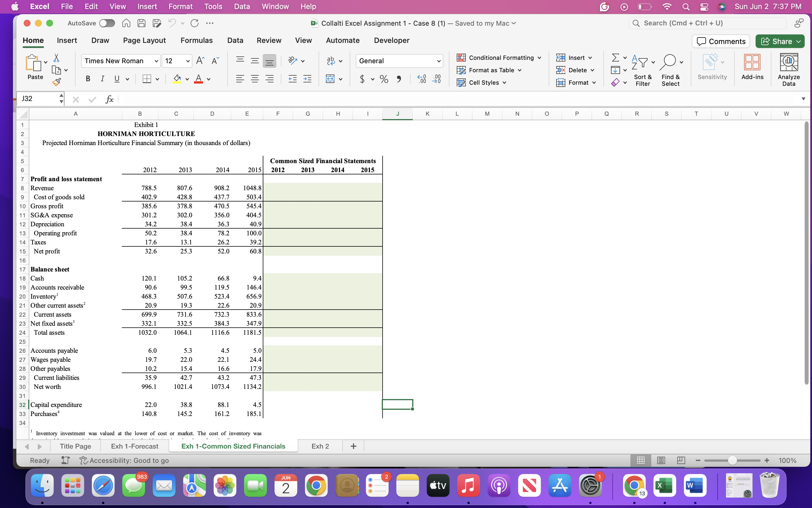This screenshot has height=508, width=812.
Task: Click the zoom slider handle
Action: coord(732,460)
